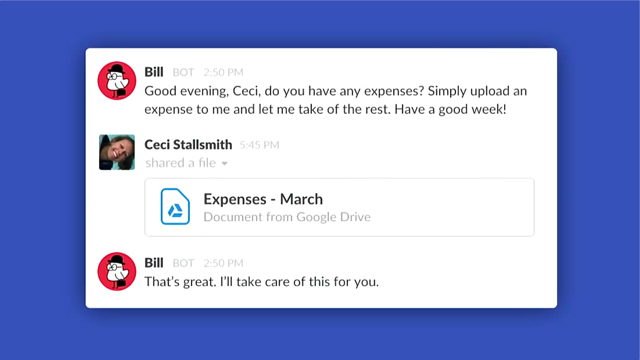
Task: Click the Have a good week message line
Action: coord(325,109)
